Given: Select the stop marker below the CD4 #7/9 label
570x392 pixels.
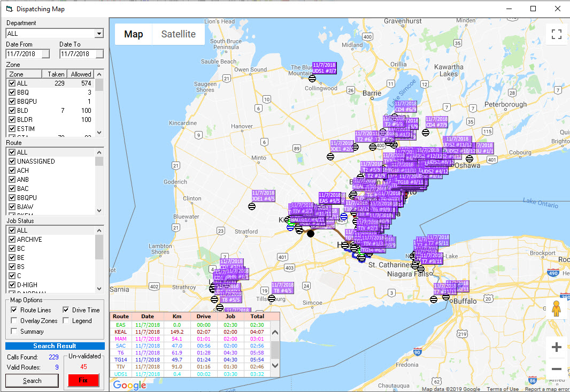Looking at the screenshot, I should click(425, 133).
